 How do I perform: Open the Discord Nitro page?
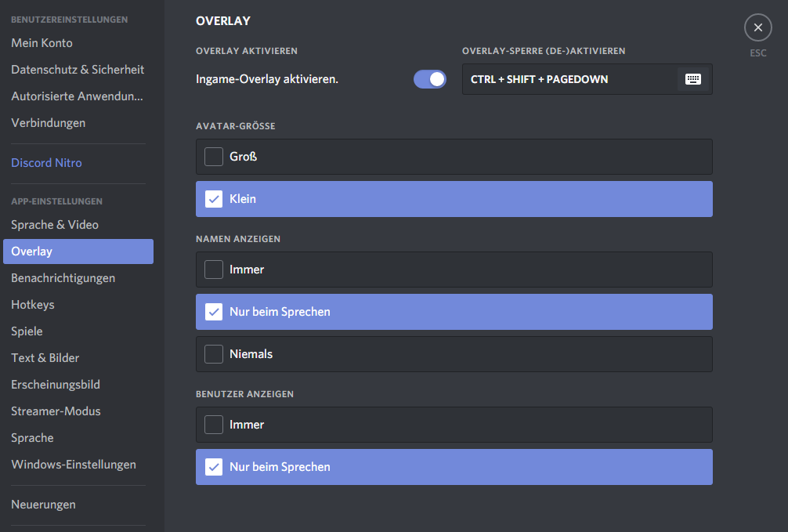pos(78,163)
